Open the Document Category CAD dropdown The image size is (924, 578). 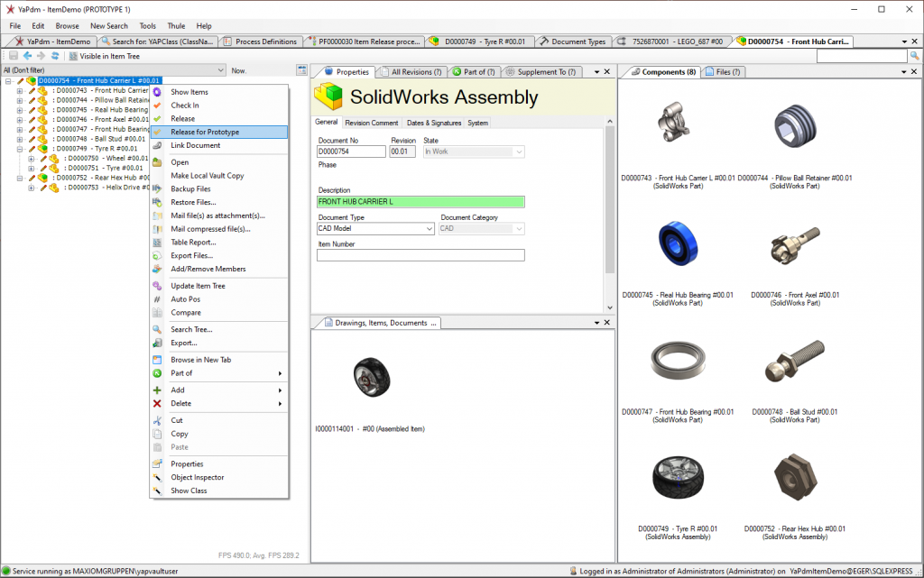click(x=519, y=228)
